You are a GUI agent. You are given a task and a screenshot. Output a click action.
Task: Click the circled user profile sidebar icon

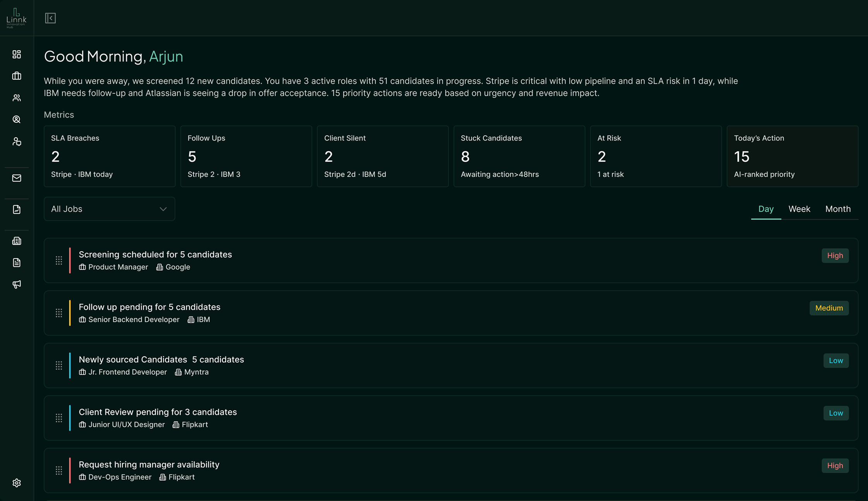click(17, 119)
